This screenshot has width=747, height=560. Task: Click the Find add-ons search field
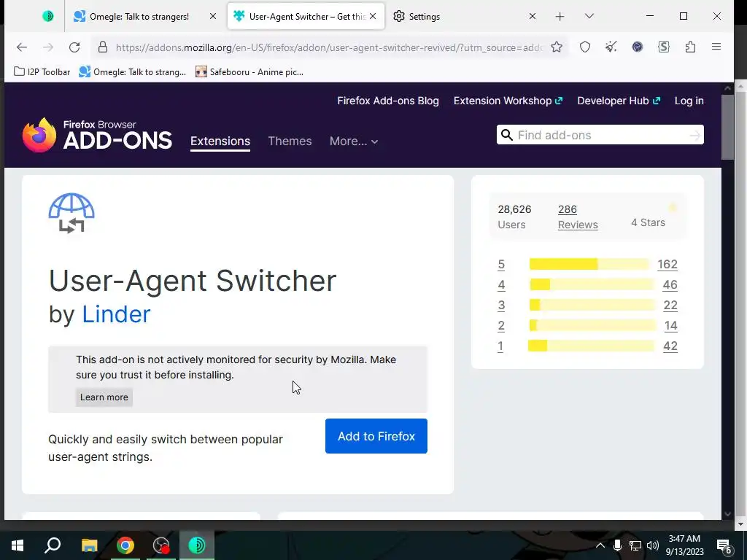(600, 135)
